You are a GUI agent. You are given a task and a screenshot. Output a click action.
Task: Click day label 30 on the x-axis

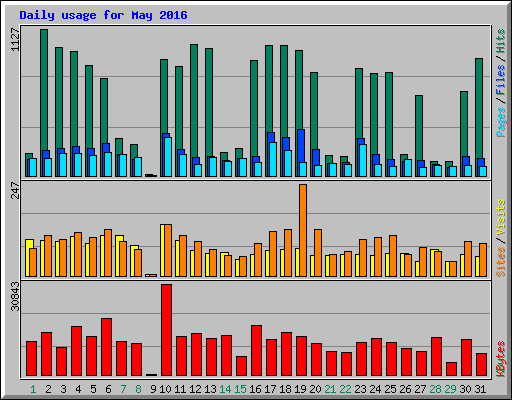[x=465, y=389]
